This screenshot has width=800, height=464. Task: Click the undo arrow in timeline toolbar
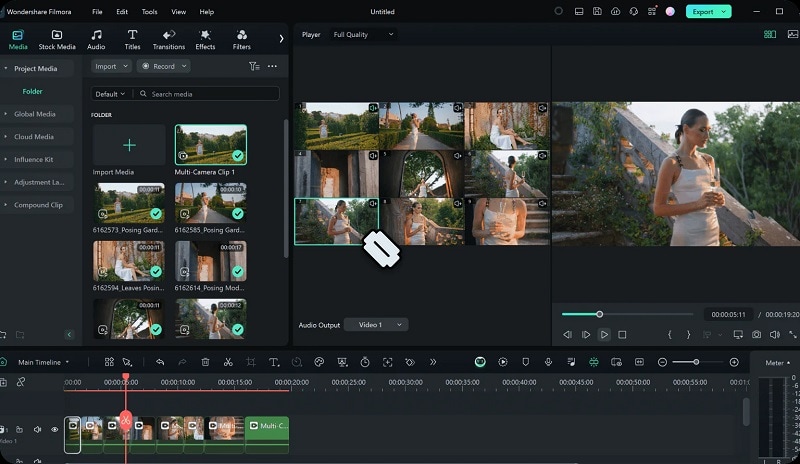[160, 362]
